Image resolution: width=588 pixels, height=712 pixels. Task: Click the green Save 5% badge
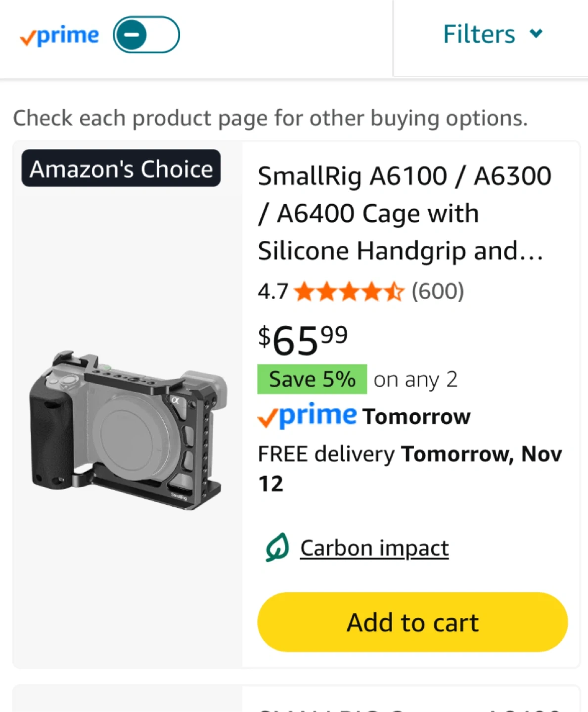point(312,379)
